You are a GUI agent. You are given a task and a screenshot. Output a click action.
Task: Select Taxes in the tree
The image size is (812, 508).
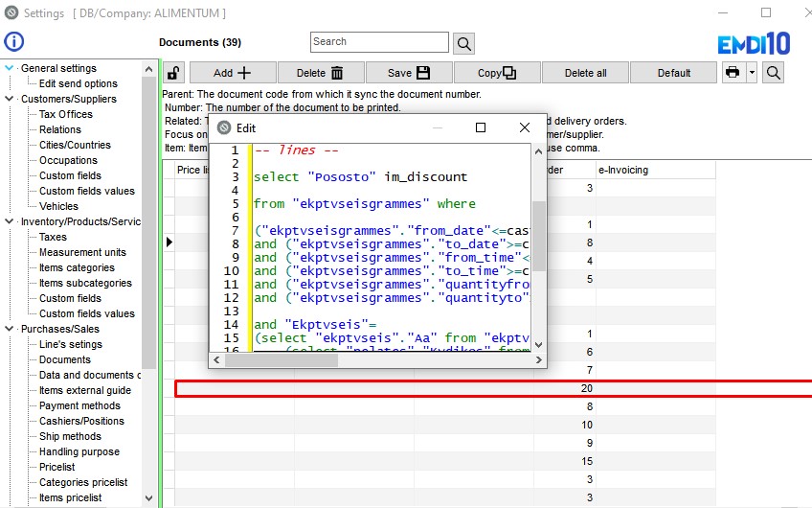(53, 237)
